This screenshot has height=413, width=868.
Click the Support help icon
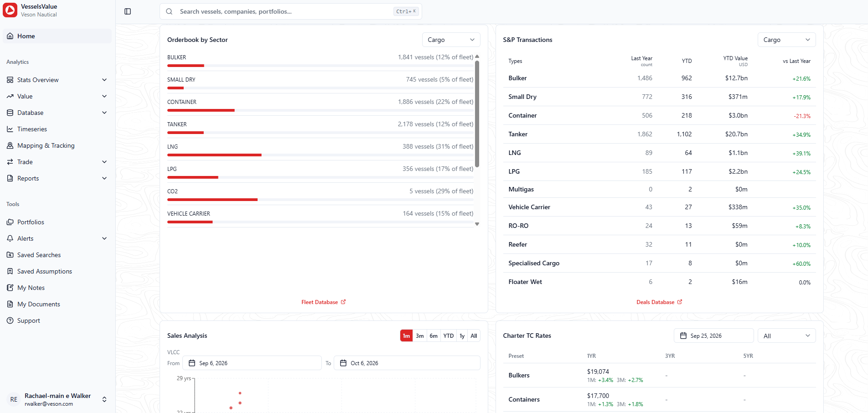10,320
